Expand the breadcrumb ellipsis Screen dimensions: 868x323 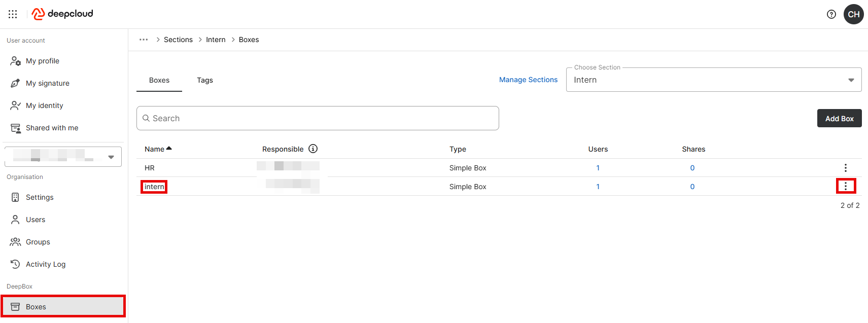pos(144,40)
